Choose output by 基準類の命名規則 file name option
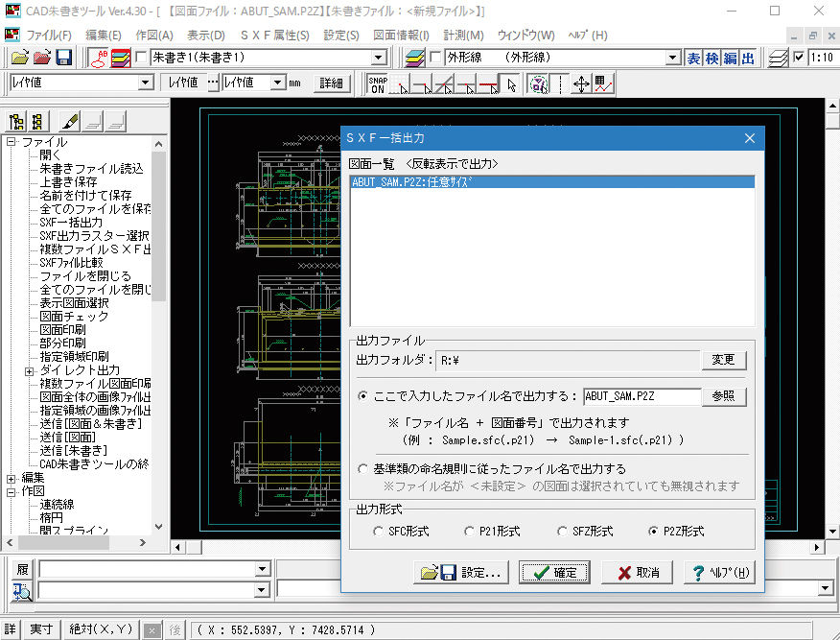The height and width of the screenshot is (640, 840). point(362,469)
